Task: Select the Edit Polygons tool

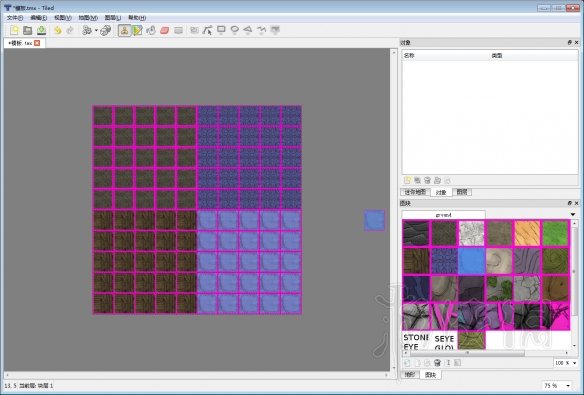Action: pyautogui.click(x=207, y=30)
